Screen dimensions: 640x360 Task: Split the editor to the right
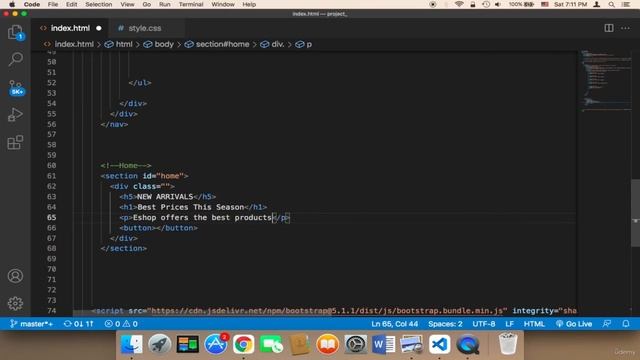pyautogui.click(x=609, y=28)
